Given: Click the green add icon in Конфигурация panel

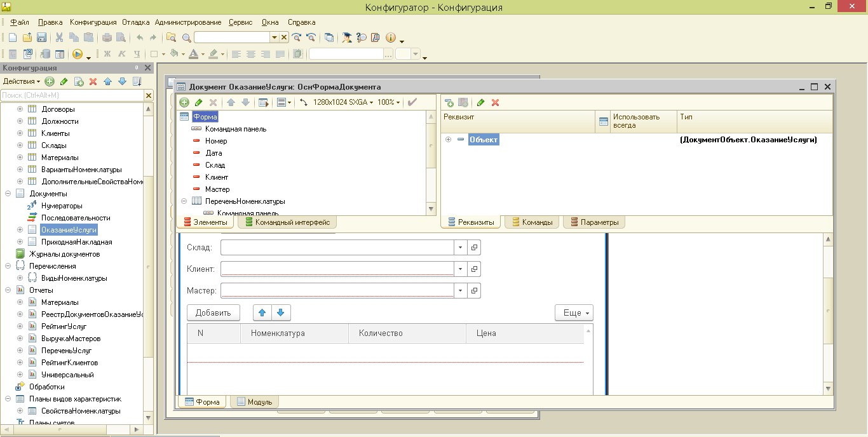Looking at the screenshot, I should [x=50, y=81].
